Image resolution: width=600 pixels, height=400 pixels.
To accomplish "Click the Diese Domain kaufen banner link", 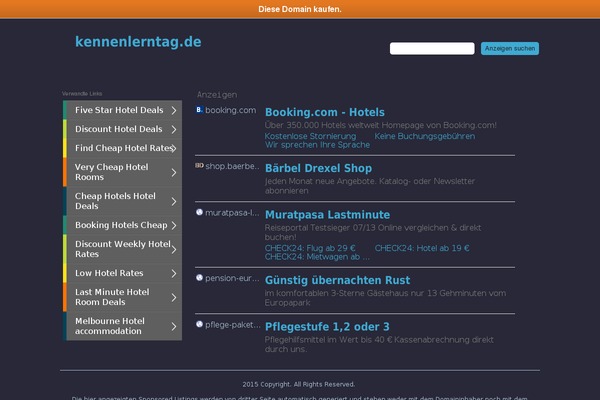I will [x=300, y=9].
